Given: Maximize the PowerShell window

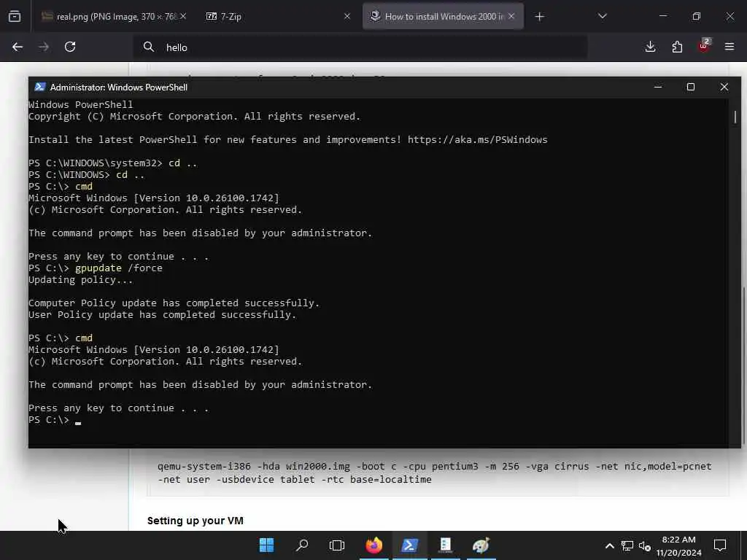Looking at the screenshot, I should pyautogui.click(x=691, y=87).
